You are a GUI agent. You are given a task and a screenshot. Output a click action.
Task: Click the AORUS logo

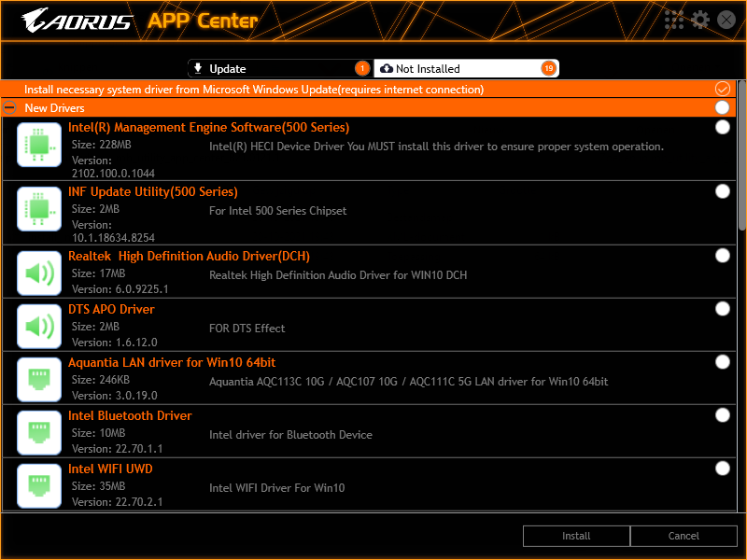tap(77, 21)
